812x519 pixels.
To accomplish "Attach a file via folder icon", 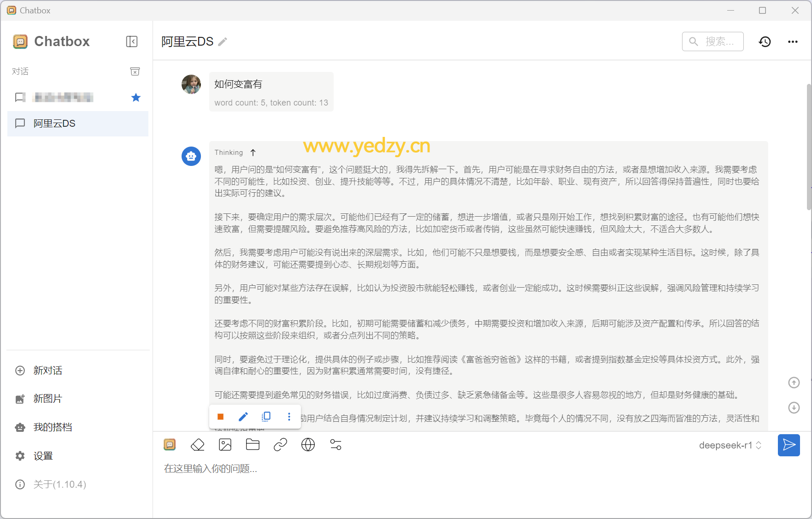I will [x=253, y=444].
